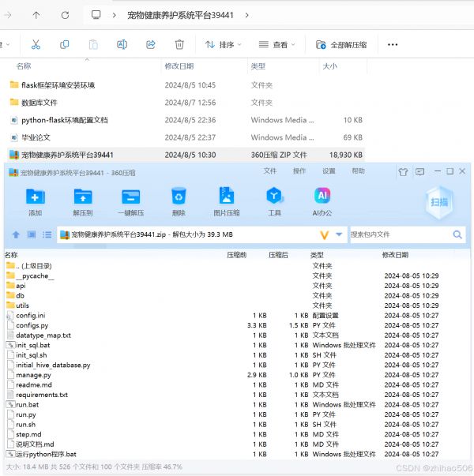Click the Explorer Refresh button
The image size is (474, 476).
(65, 15)
